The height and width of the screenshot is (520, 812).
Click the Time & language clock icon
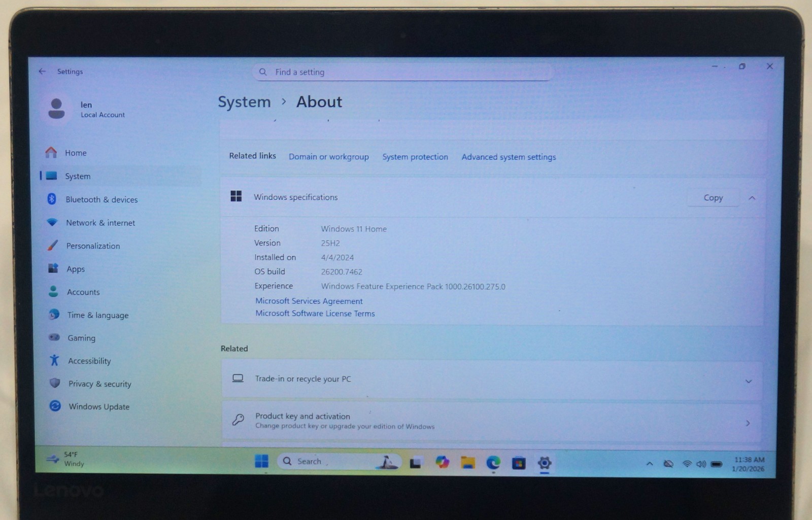click(x=54, y=315)
